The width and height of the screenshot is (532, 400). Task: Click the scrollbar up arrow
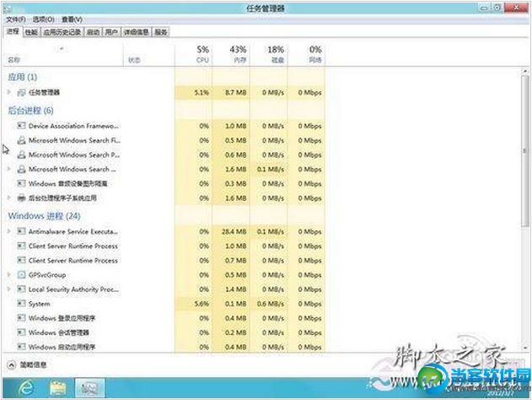[x=525, y=71]
